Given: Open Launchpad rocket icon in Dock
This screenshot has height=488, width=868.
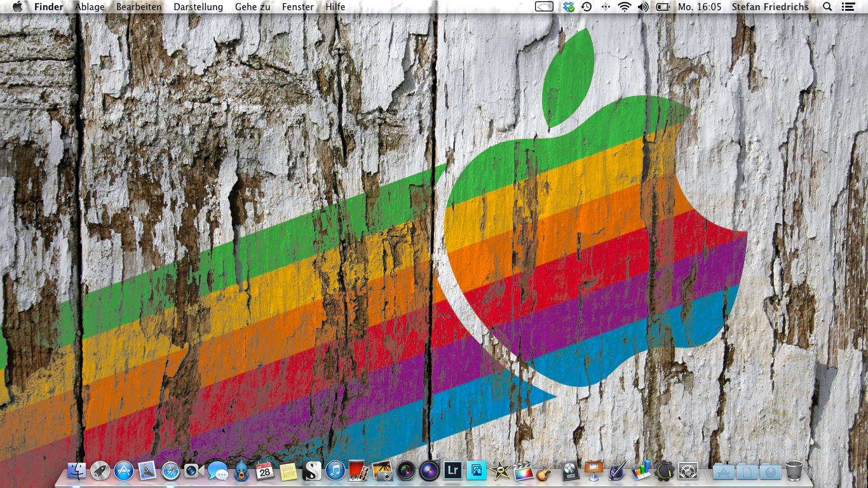Looking at the screenshot, I should click(100, 471).
